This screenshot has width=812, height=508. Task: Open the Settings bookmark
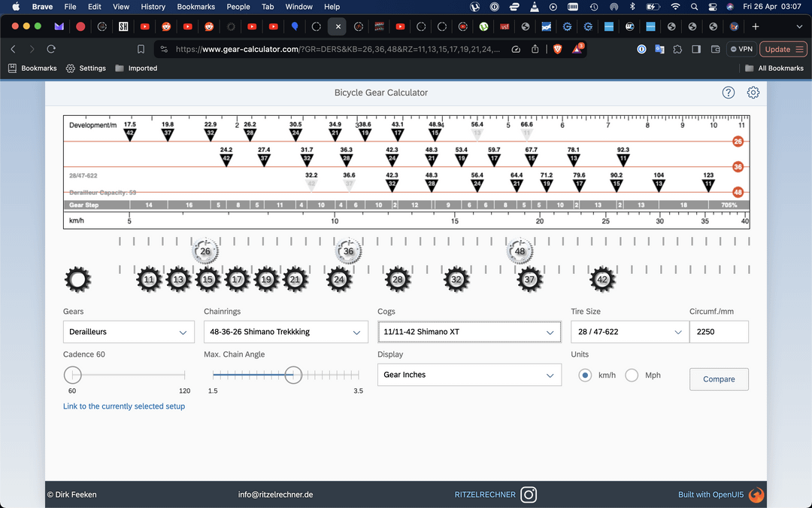86,68
